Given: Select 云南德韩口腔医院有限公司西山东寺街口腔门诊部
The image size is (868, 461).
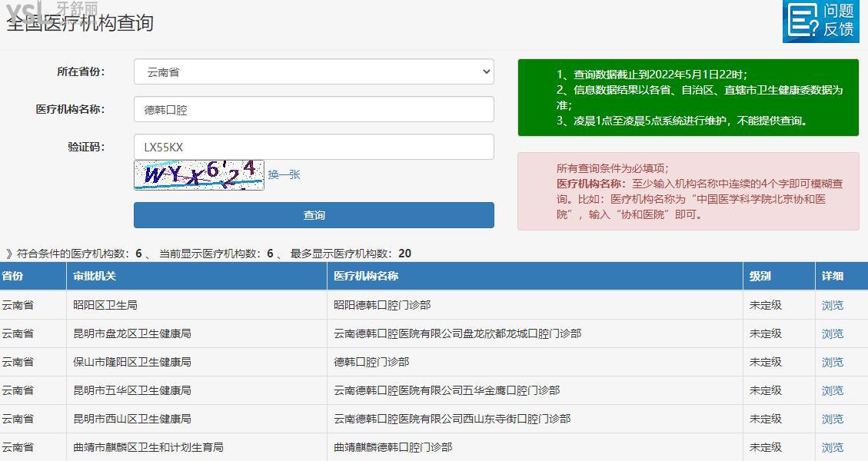Looking at the screenshot, I should (x=452, y=419).
